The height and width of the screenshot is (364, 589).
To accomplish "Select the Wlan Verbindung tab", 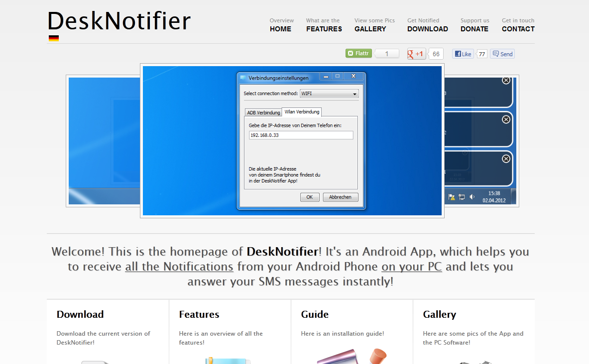I will tap(302, 111).
